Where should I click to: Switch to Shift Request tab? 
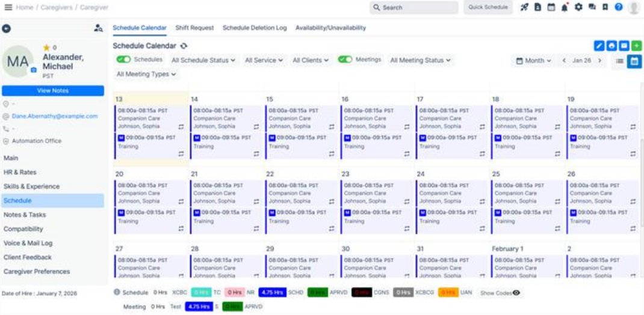point(194,28)
